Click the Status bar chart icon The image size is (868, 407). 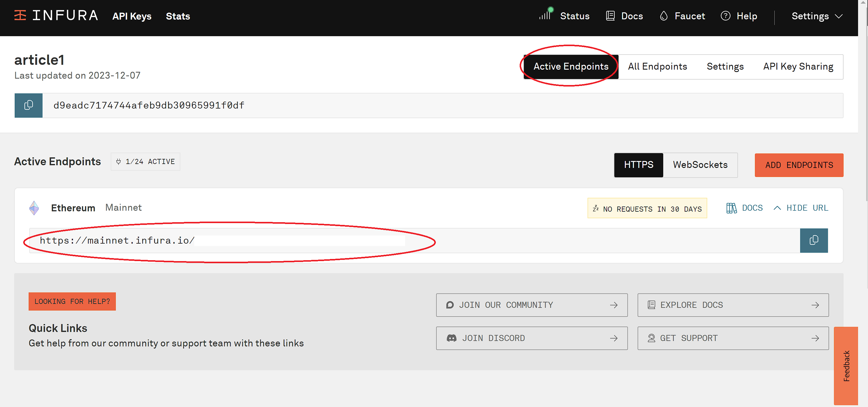coord(545,15)
